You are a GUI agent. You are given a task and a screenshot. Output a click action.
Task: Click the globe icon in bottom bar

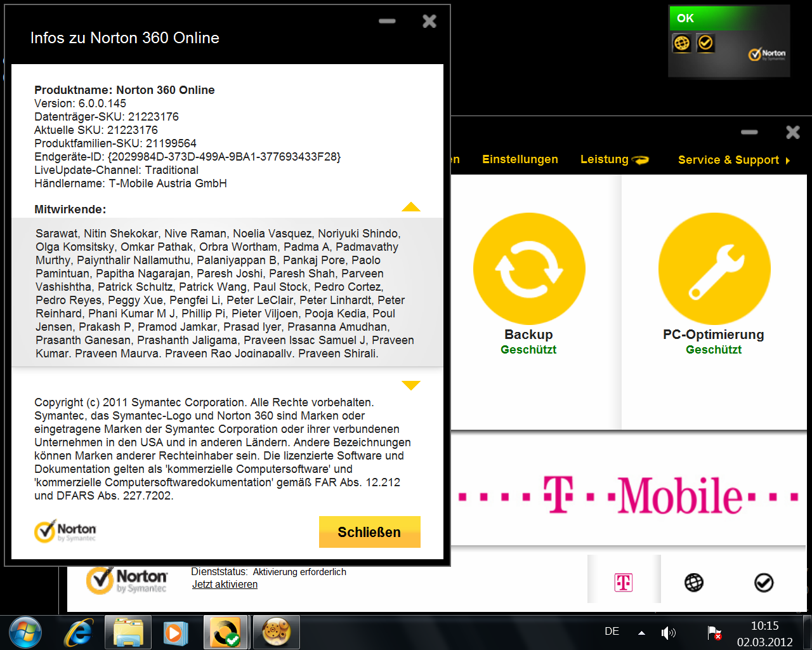pyautogui.click(x=694, y=582)
